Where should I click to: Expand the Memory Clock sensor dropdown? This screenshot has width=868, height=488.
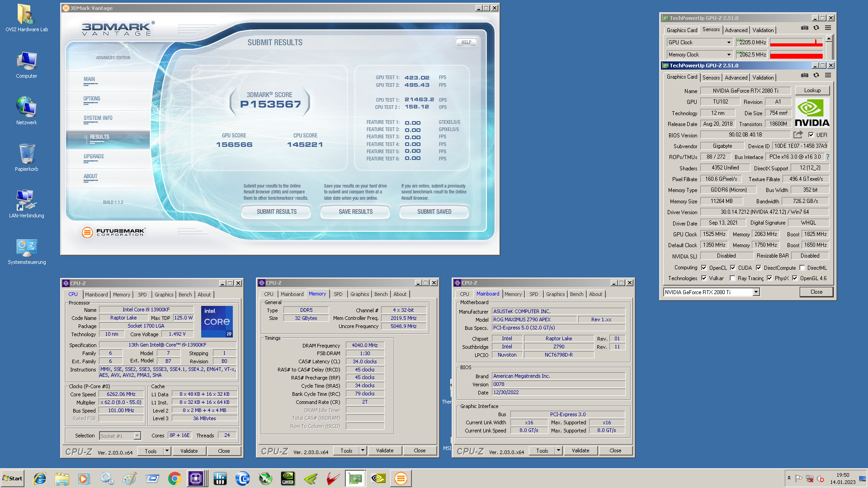pyautogui.click(x=729, y=55)
